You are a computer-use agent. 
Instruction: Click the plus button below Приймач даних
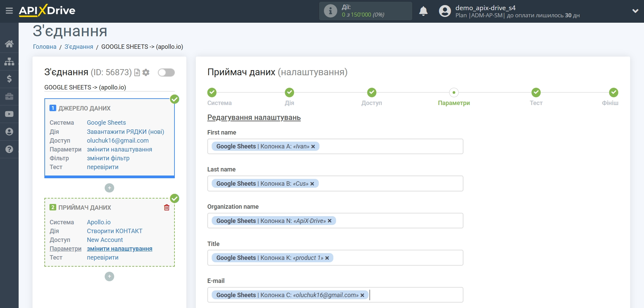(x=109, y=276)
